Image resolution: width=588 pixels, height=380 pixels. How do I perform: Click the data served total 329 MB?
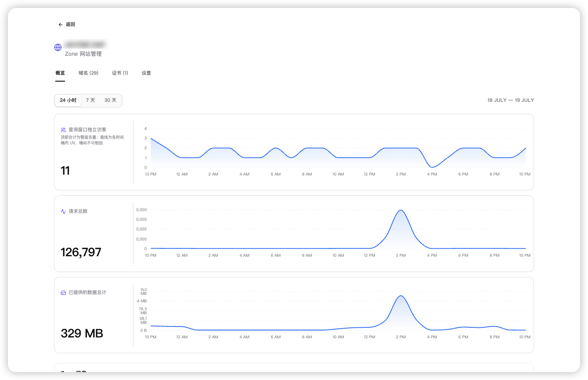tap(82, 333)
